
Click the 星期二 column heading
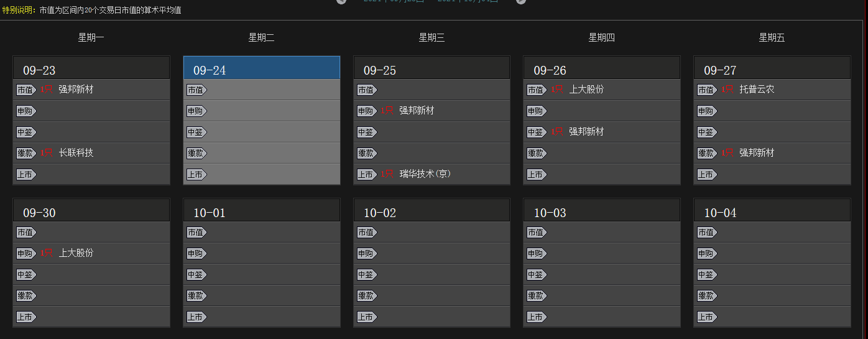coord(262,38)
